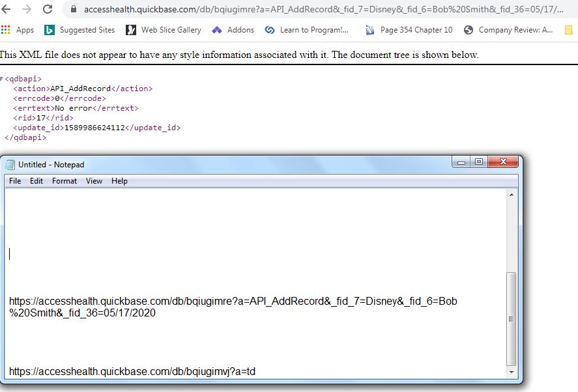Open the Suggested Sites Bing icon bookmark
This screenshot has height=392, width=578.
pyautogui.click(x=49, y=30)
